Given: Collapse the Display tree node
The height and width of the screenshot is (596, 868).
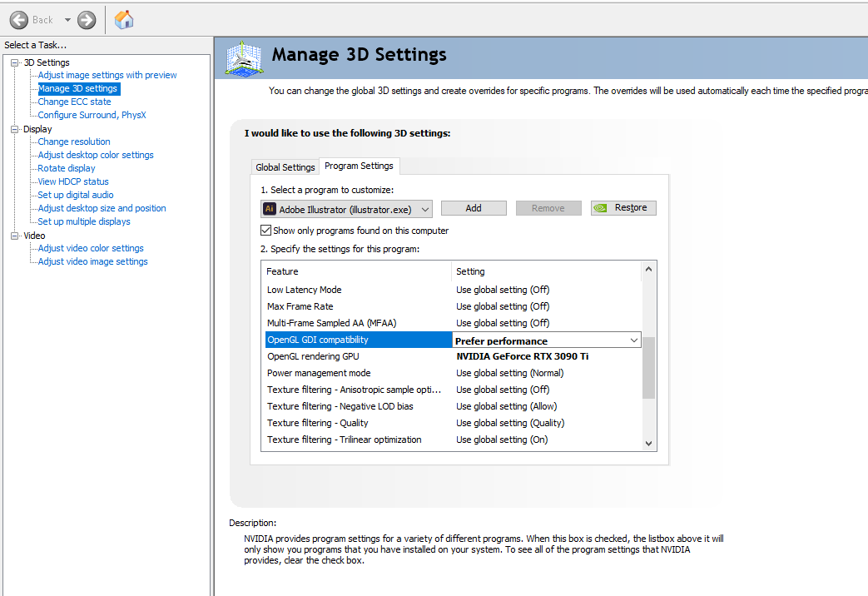Looking at the screenshot, I should point(14,129).
